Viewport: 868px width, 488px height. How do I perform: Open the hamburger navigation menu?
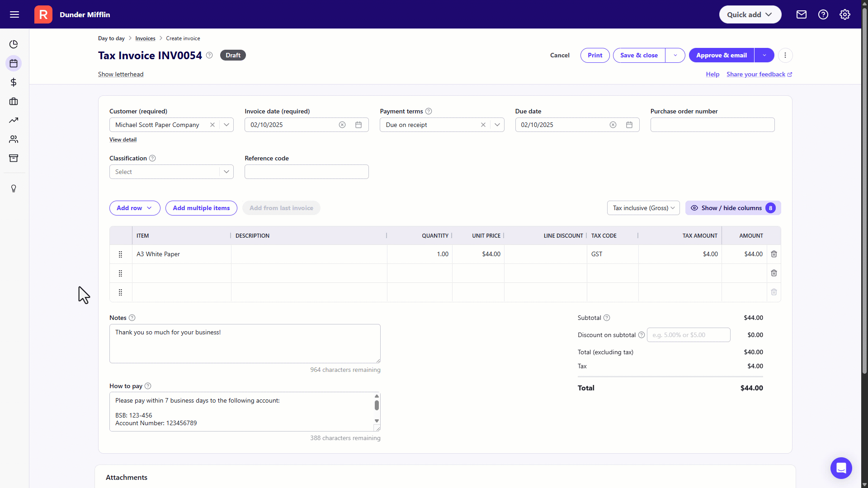pos(14,14)
